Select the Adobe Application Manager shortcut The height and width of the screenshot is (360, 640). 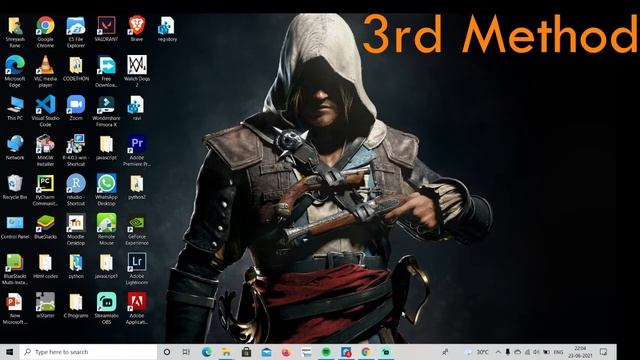[137, 309]
